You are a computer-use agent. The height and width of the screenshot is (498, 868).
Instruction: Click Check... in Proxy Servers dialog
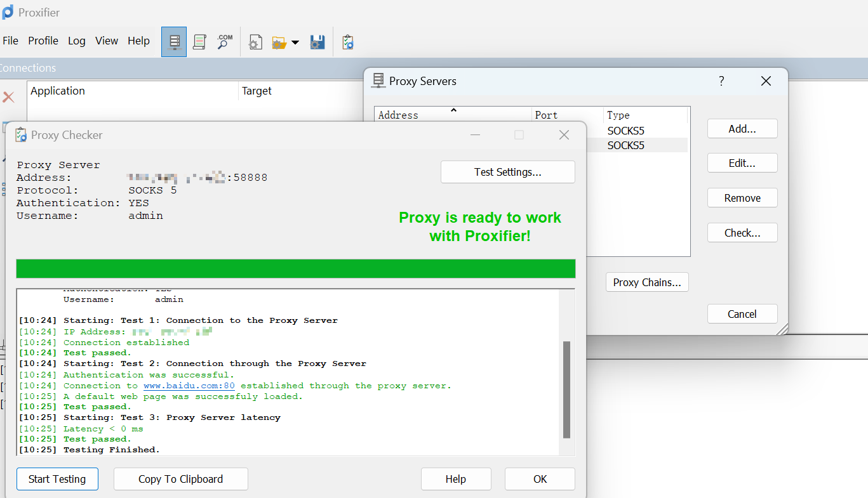pyautogui.click(x=742, y=233)
